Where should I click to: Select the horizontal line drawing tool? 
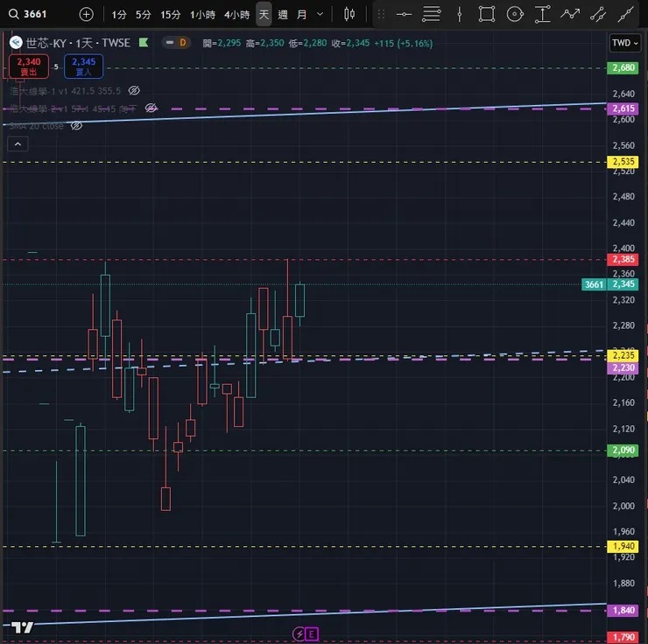tap(404, 15)
